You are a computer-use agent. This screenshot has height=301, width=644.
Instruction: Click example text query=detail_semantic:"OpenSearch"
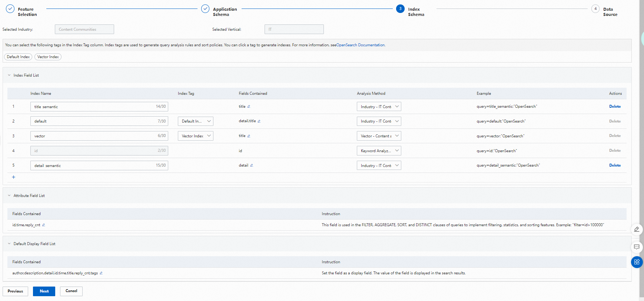(x=508, y=165)
